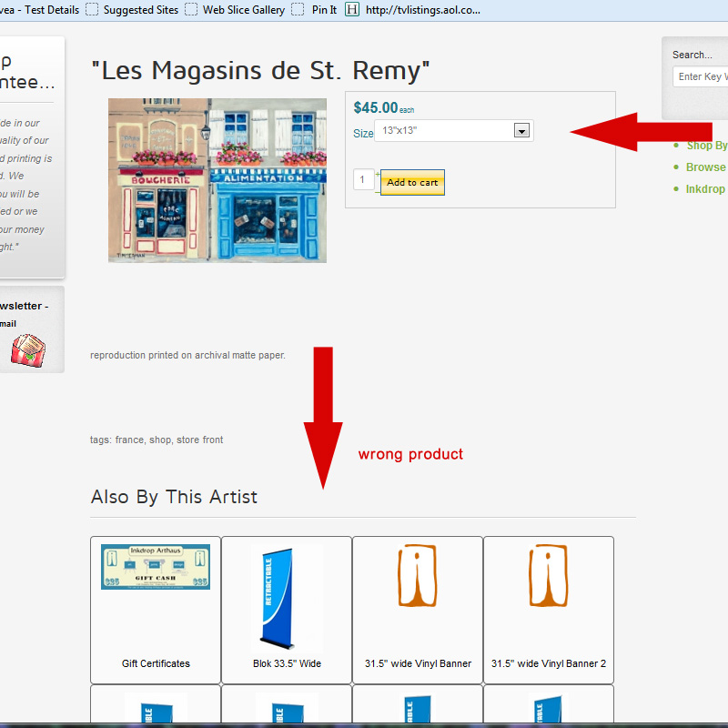Viewport: 728px width, 728px height.
Task: Open the Gift Certificates product card
Action: (x=156, y=610)
